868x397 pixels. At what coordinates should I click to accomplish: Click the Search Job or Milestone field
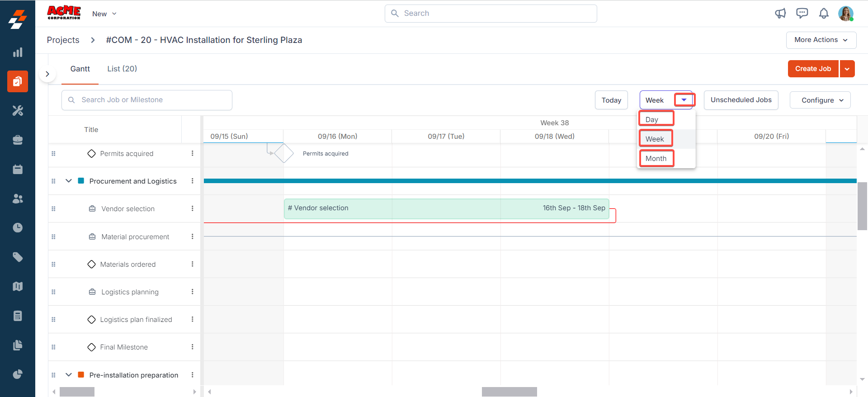[x=147, y=100]
